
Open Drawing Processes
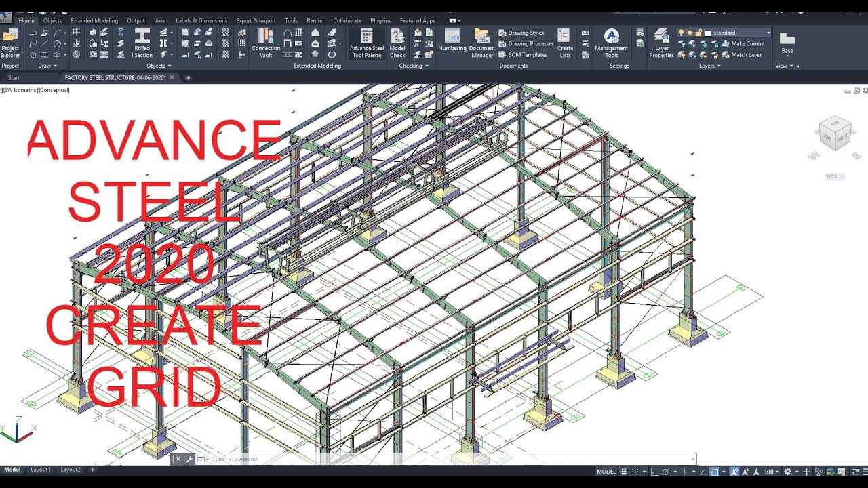[x=526, y=43]
